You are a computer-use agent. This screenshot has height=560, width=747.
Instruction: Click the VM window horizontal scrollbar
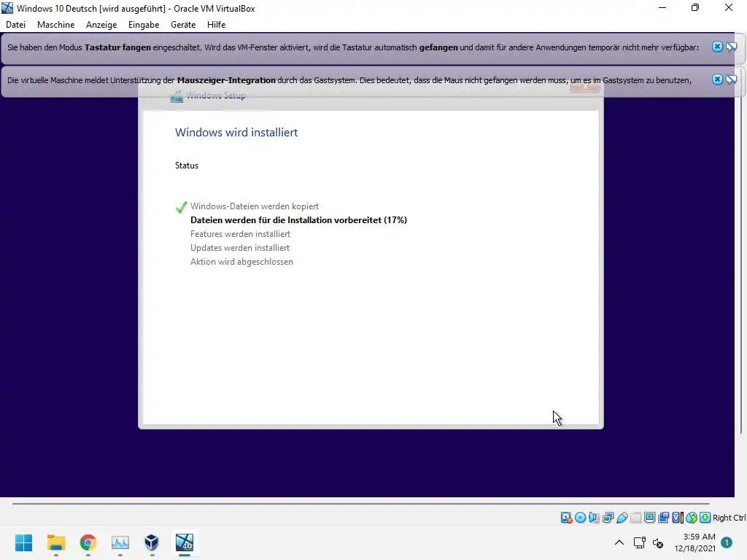click(x=360, y=503)
